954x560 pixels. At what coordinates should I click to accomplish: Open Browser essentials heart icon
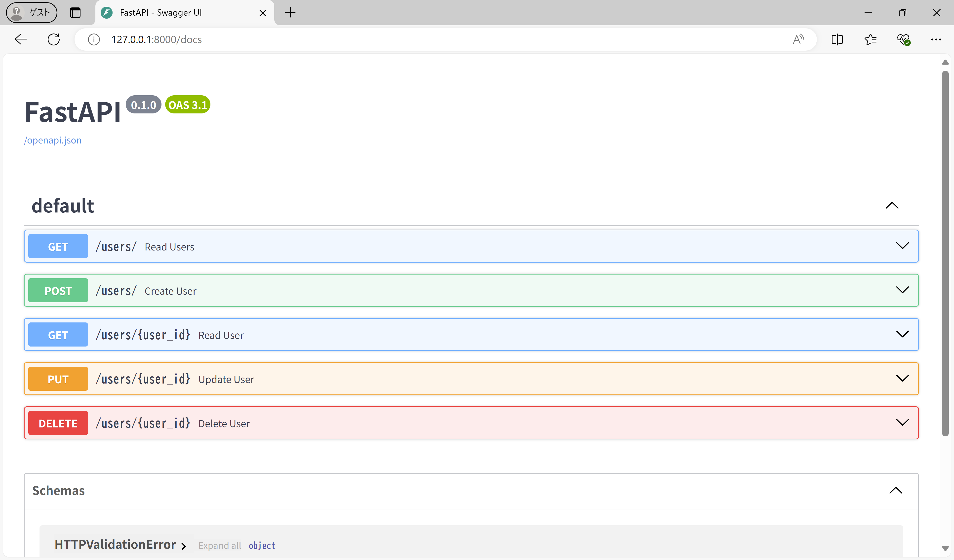[x=904, y=39]
